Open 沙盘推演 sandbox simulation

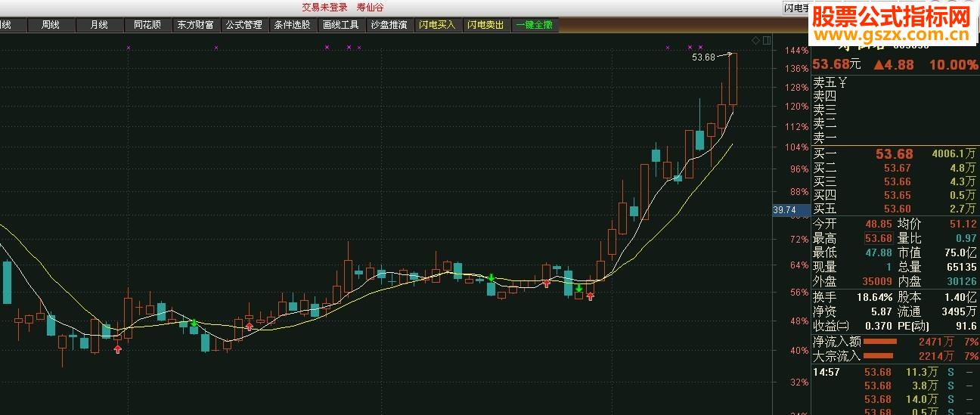[389, 25]
